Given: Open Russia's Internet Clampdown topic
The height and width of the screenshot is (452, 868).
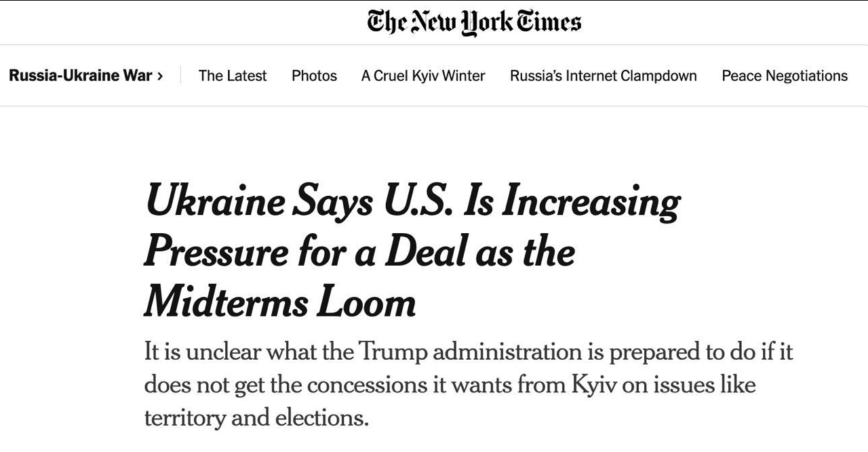Looking at the screenshot, I should click(603, 76).
